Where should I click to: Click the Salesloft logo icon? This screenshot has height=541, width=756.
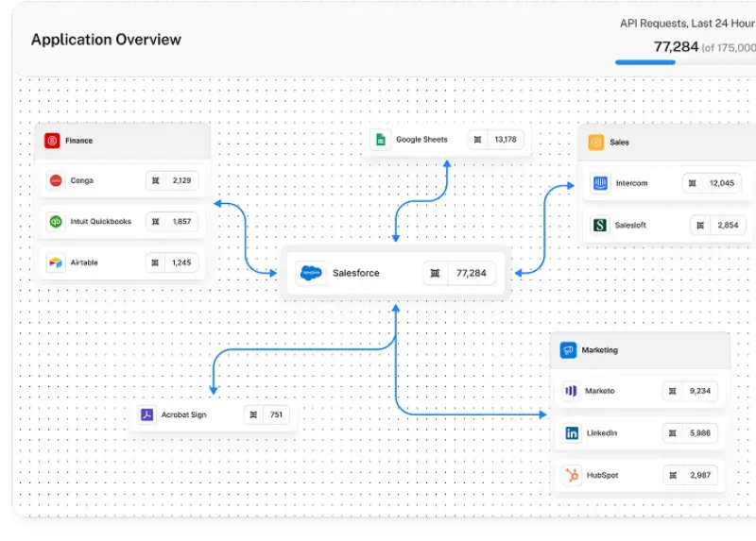[x=600, y=225]
